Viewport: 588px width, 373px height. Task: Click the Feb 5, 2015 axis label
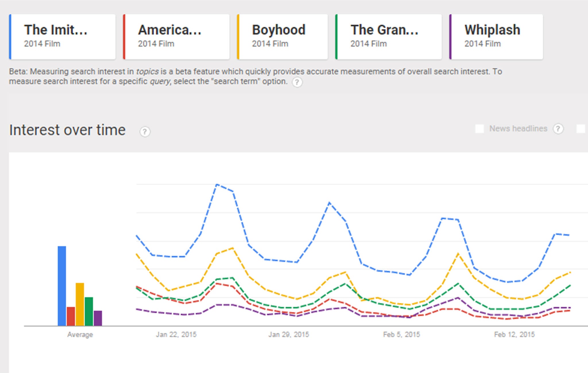401,335
